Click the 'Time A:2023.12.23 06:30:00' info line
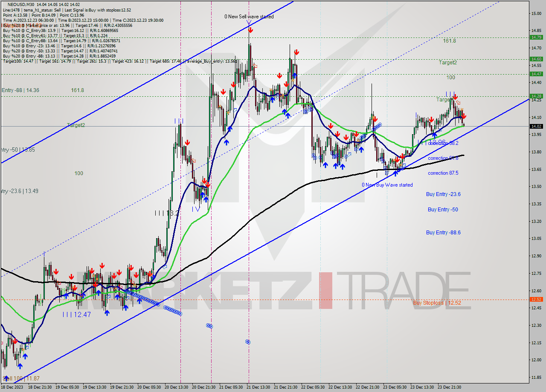 pyautogui.click(x=83, y=20)
